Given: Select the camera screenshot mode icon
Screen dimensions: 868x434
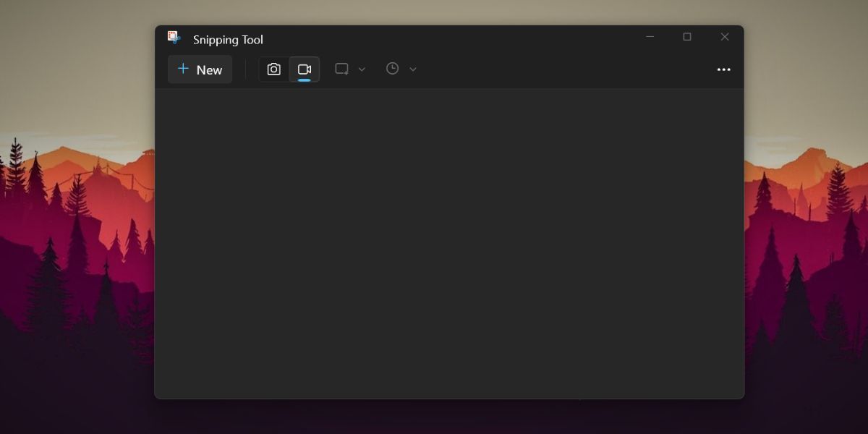Looking at the screenshot, I should [273, 68].
